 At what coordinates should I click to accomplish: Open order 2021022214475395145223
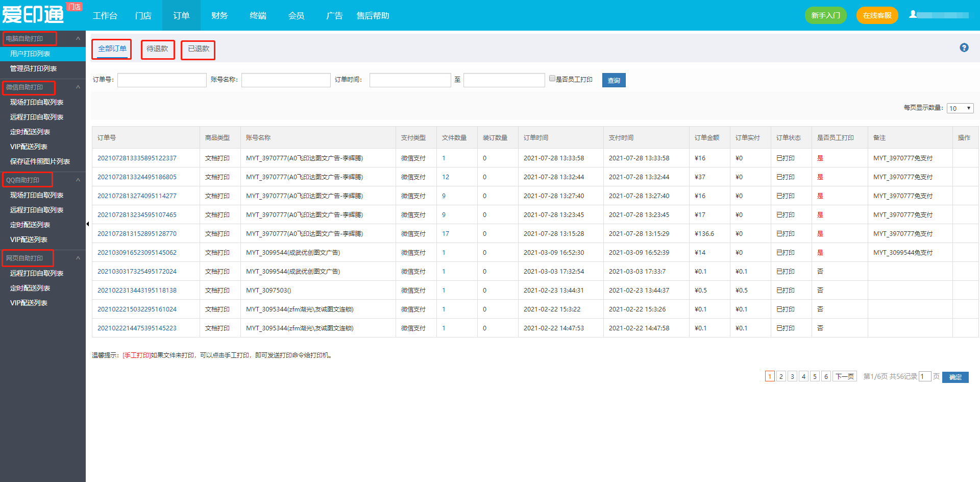137,328
